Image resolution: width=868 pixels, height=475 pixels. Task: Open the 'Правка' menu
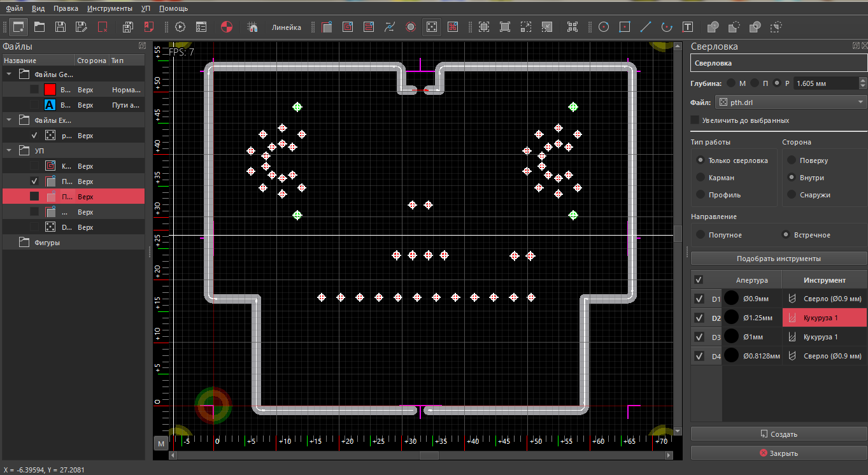coord(66,8)
